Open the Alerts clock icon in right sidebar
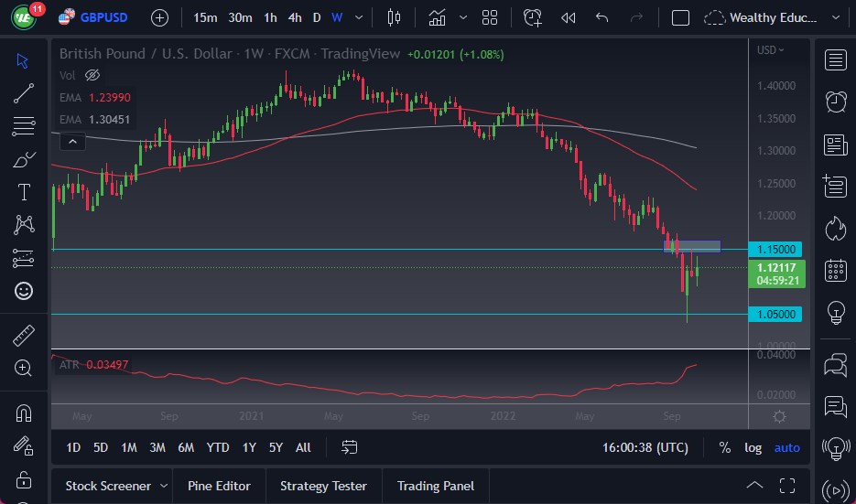856x504 pixels. point(835,102)
